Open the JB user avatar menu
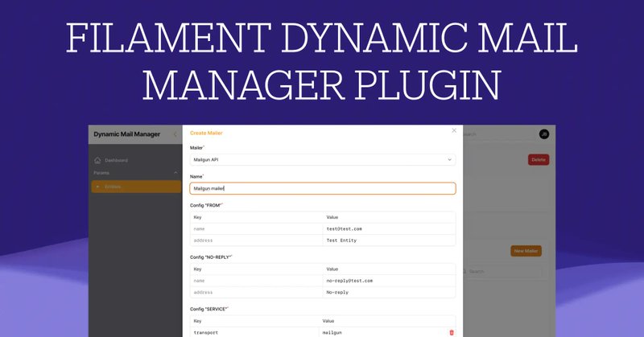644x337 pixels. click(544, 134)
